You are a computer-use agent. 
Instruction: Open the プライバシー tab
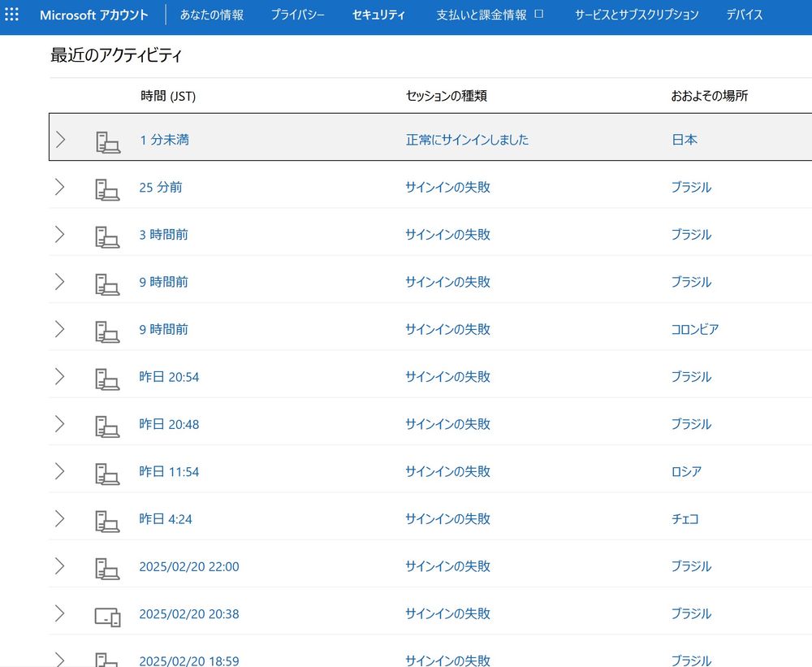(298, 15)
